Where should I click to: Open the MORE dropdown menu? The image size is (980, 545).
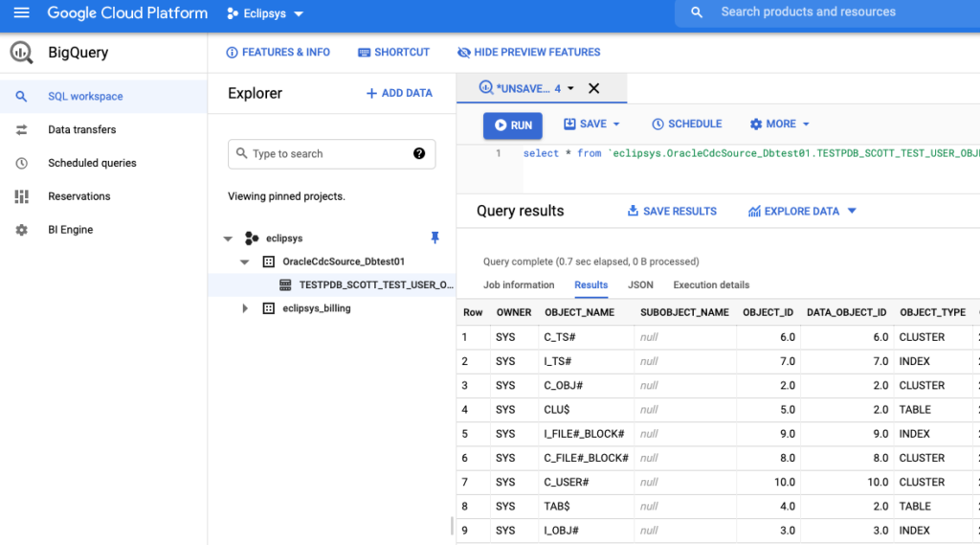click(x=780, y=125)
